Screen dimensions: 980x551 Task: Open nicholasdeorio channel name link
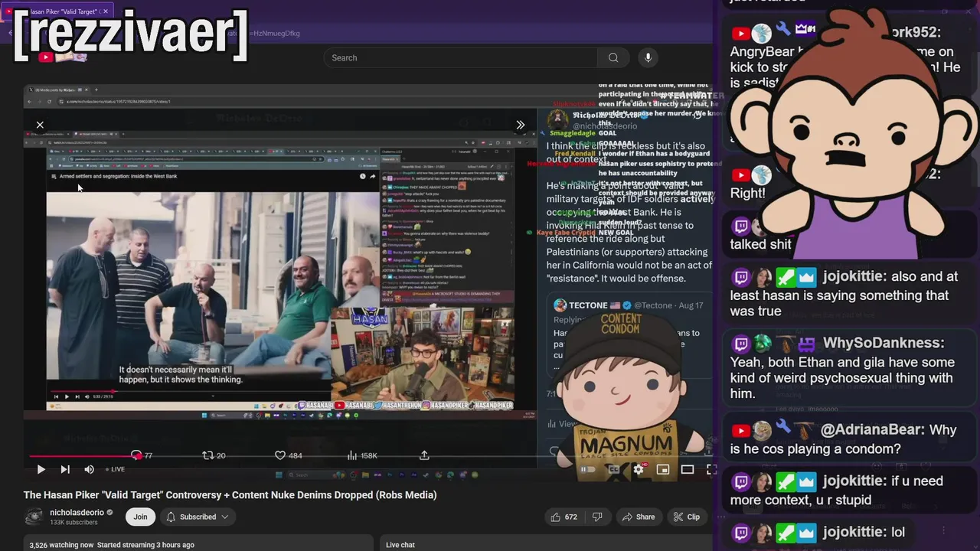(x=77, y=513)
